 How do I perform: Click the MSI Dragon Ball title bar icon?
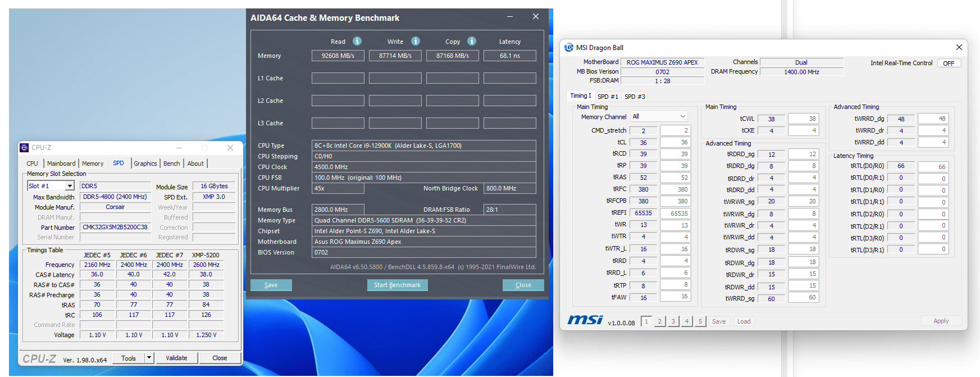tap(569, 48)
